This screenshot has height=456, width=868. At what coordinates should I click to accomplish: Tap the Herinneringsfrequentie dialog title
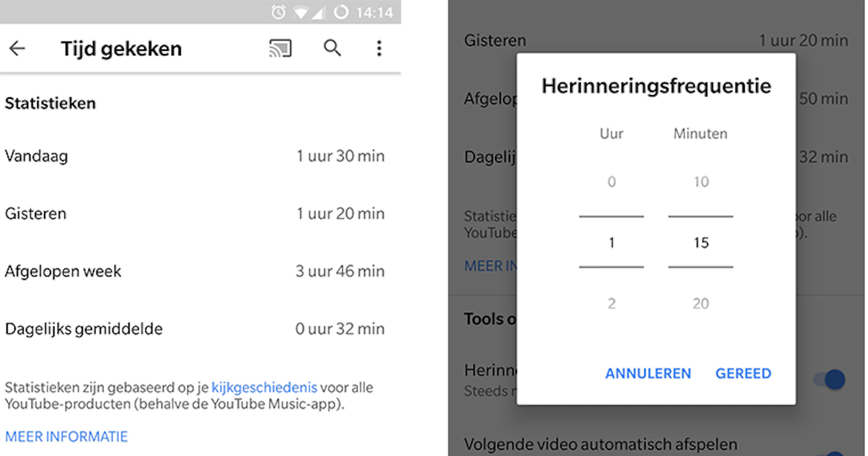coord(656,87)
